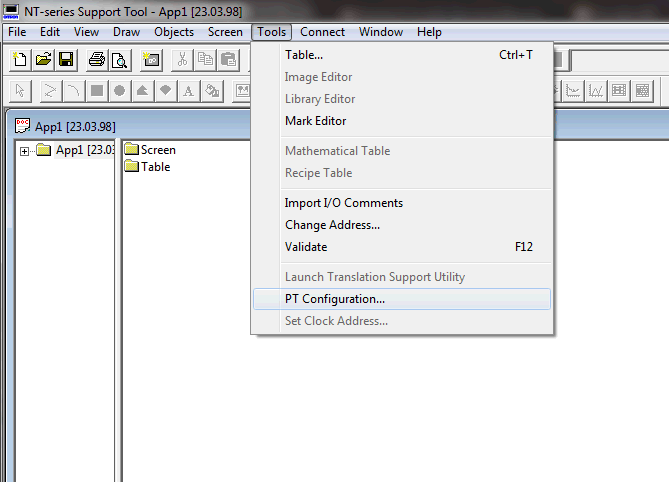The height and width of the screenshot is (482, 669).
Task: Click the alarm history grid icon
Action: click(x=643, y=91)
